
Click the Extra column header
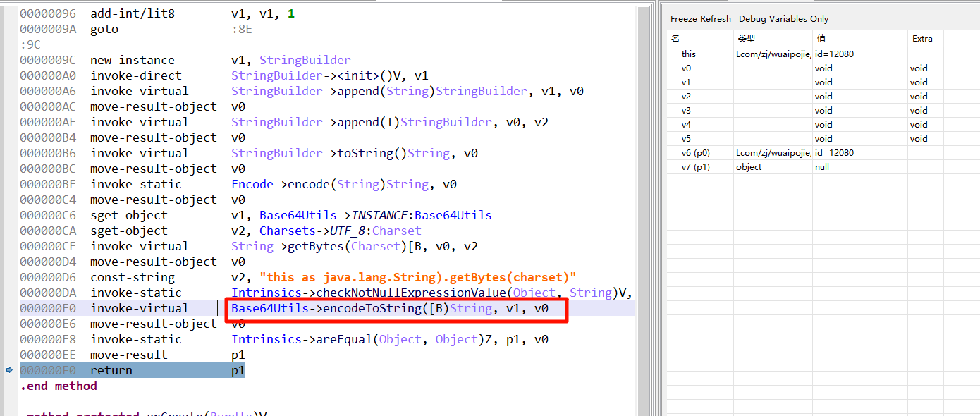coord(922,39)
